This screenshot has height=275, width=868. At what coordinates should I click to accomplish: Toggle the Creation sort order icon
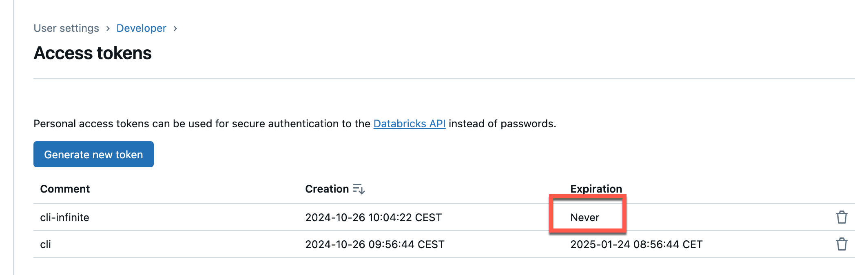[x=359, y=189]
